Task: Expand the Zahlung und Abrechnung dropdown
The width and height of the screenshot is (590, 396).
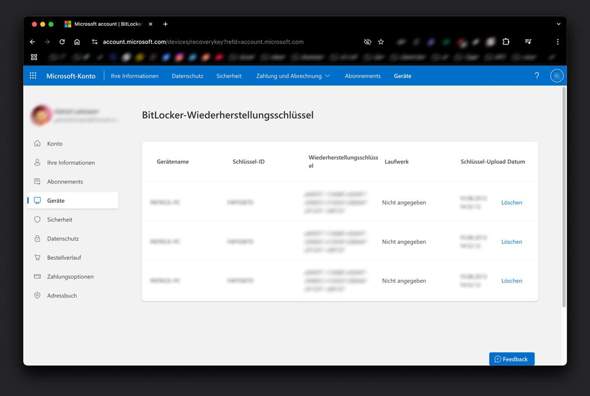Action: tap(293, 76)
